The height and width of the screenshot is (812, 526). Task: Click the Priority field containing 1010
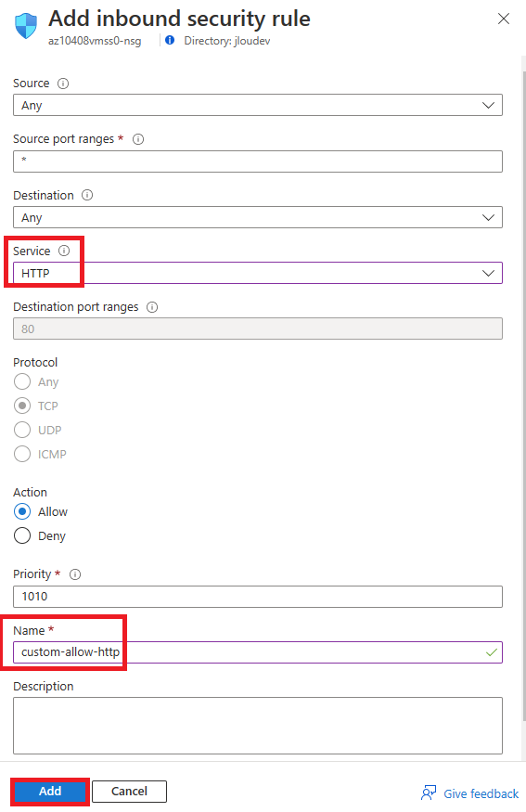(258, 597)
